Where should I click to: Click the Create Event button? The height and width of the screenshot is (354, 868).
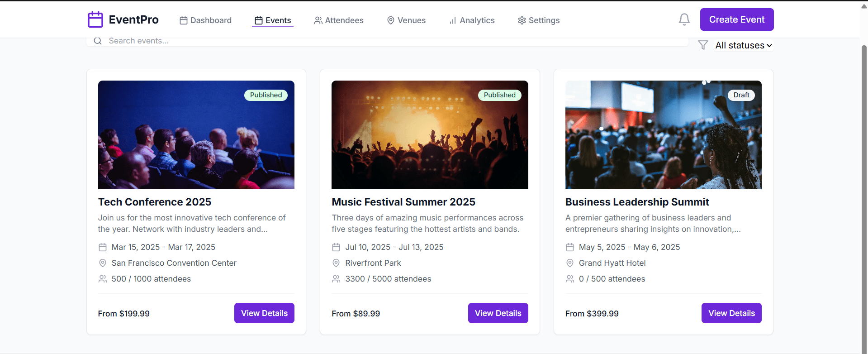(736, 19)
